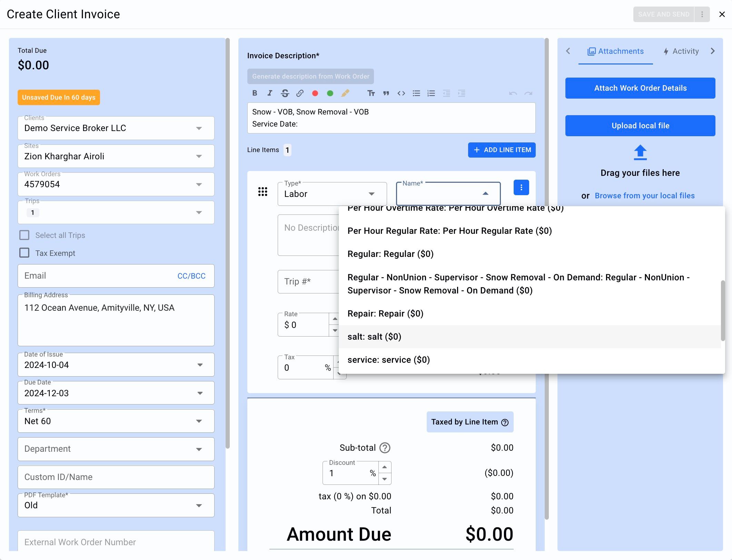Expand the Line Item Type Labor dropdown
Image resolution: width=732 pixels, height=560 pixels.
[x=332, y=194]
